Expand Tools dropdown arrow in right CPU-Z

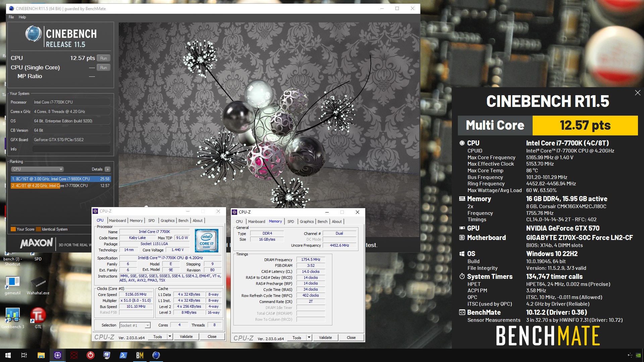tap(309, 338)
